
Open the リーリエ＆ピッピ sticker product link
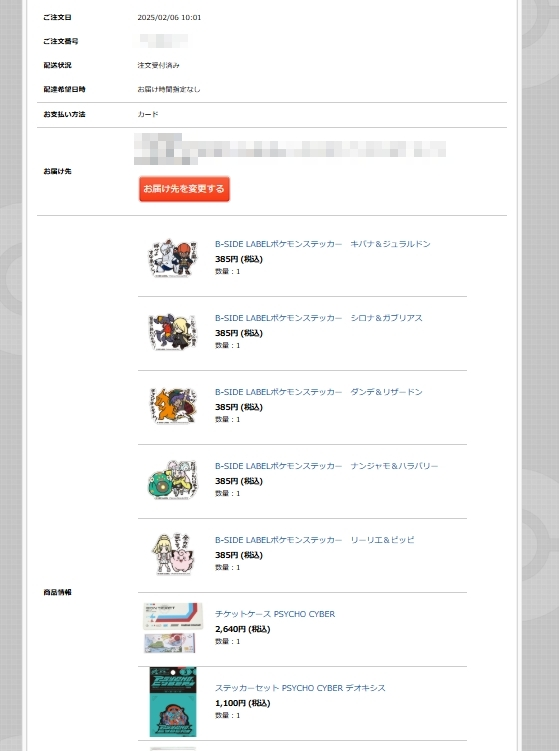[x=314, y=540]
